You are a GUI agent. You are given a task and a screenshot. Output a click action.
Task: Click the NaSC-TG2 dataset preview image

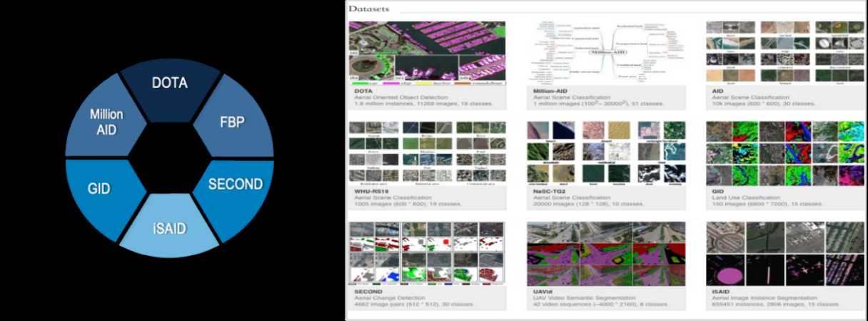click(x=605, y=151)
